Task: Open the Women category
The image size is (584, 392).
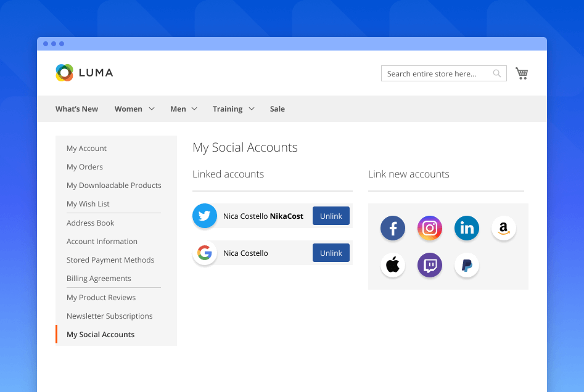Action: pos(128,108)
